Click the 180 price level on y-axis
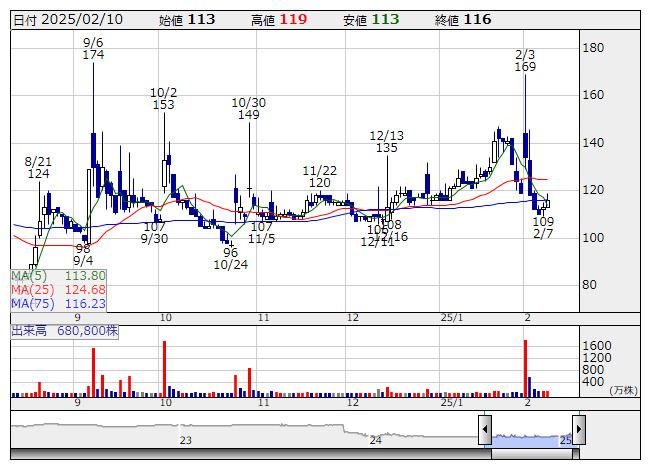Image resolution: width=653 pixels, height=470 pixels. click(x=593, y=48)
